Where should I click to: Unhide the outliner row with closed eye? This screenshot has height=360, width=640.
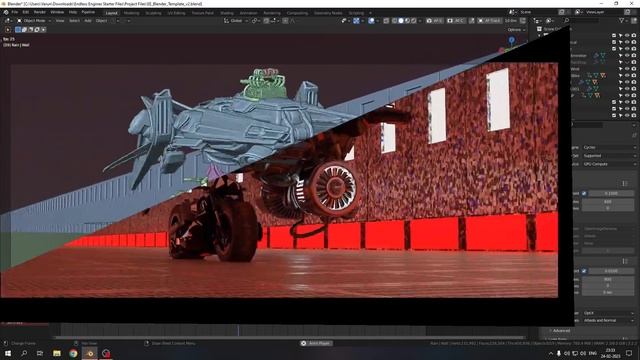pyautogui.click(x=627, y=62)
